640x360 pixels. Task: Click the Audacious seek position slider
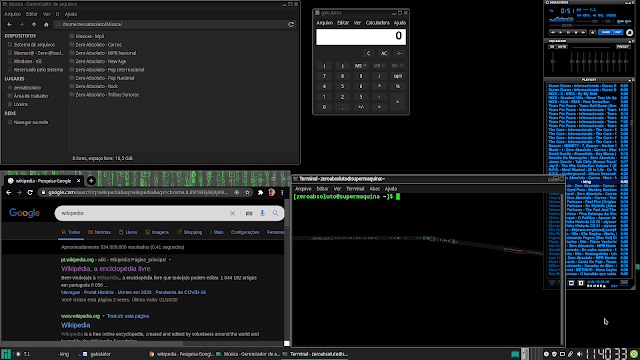[x=590, y=25]
